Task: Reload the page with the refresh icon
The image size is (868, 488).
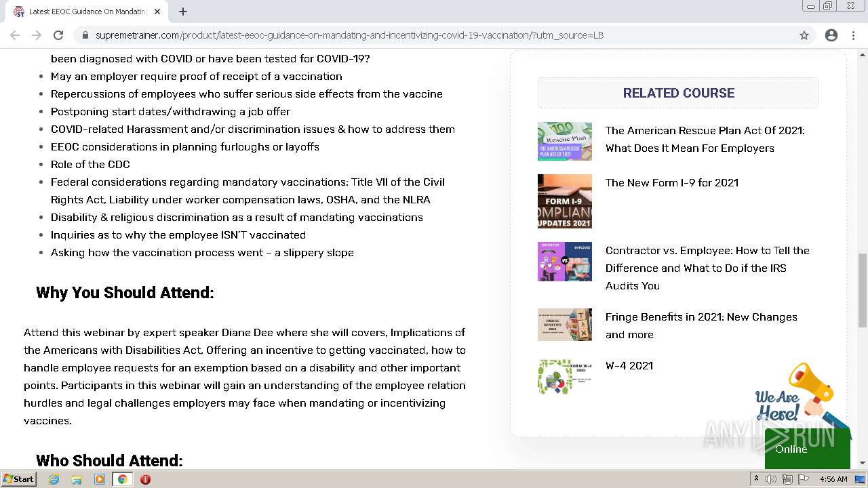Action: click(x=58, y=35)
